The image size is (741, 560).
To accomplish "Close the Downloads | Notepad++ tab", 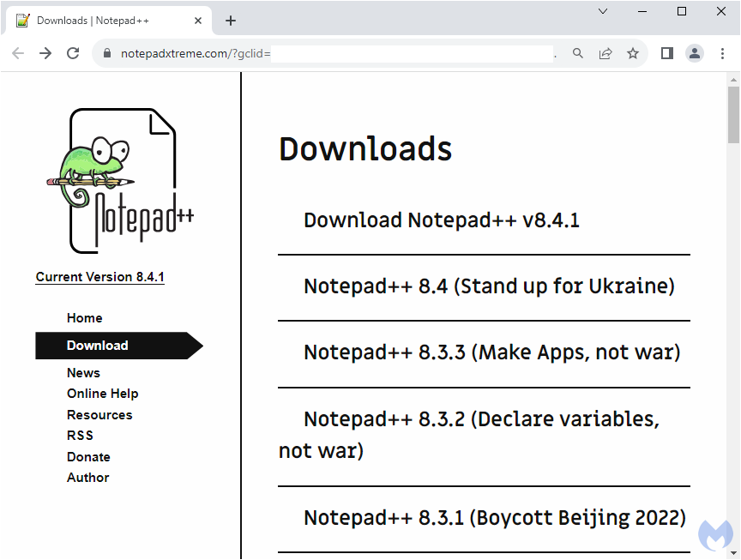I will click(198, 21).
